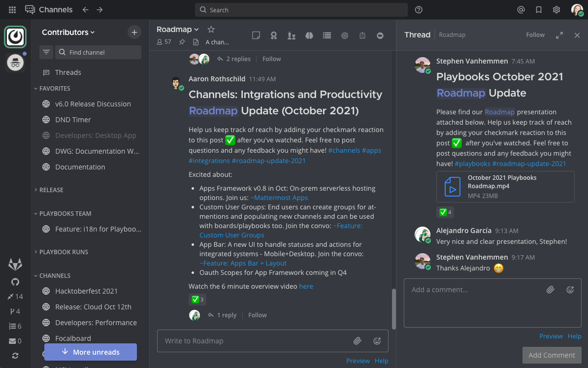Screen dimensions: 588x368
Task: Open the Roadmap channel name dropdown
Action: click(177, 29)
